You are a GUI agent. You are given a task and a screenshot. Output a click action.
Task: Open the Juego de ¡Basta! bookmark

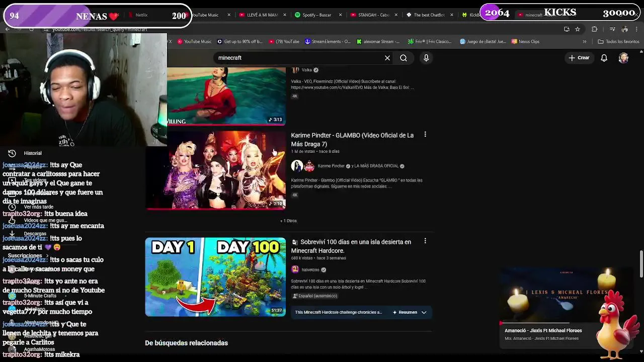click(x=482, y=42)
